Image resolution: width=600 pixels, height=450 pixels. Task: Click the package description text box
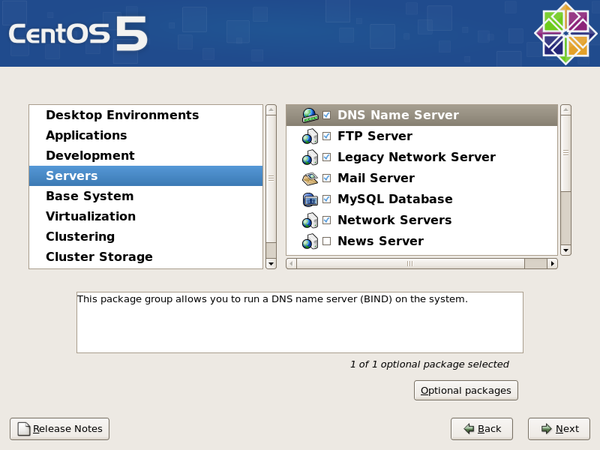[300, 323]
